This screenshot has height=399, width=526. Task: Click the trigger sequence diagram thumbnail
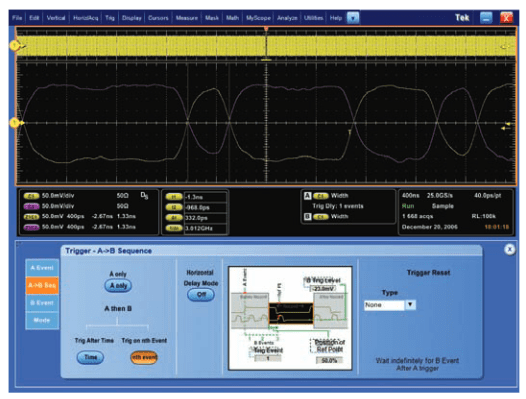point(290,318)
